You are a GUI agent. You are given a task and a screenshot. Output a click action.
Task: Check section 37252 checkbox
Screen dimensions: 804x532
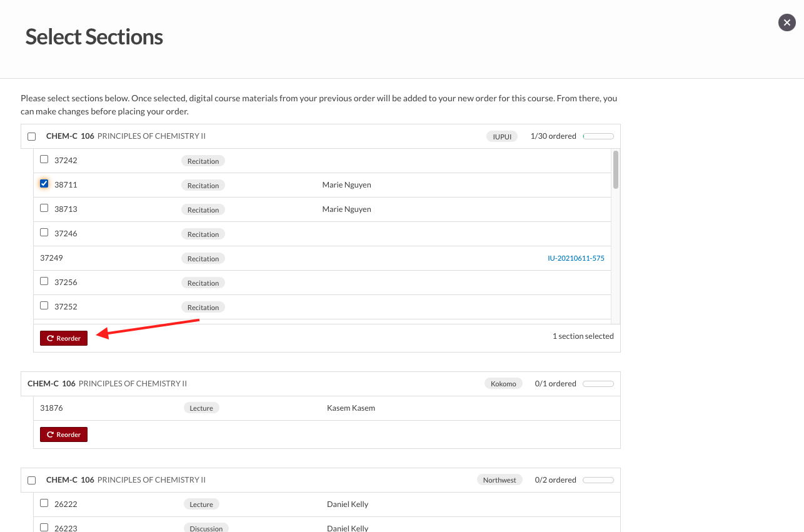point(44,306)
